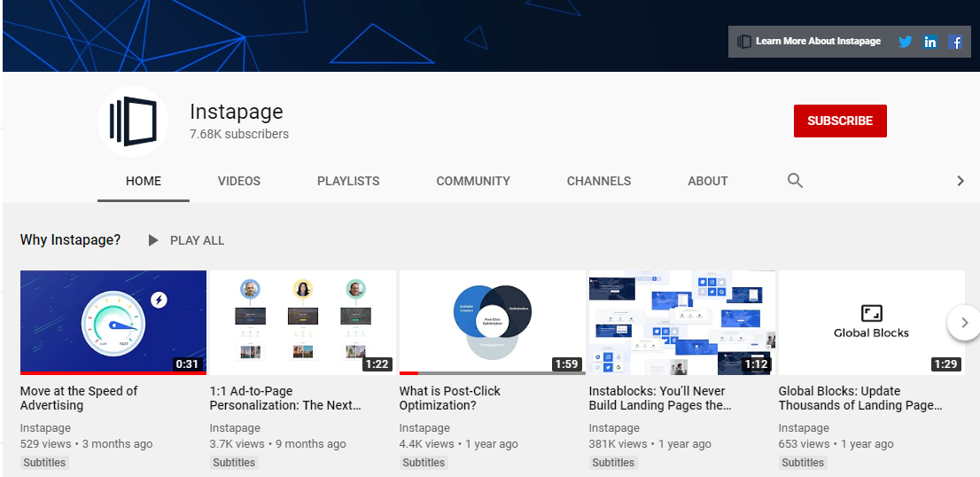Click Subtitles badge under Global Blocks video
The width and height of the screenshot is (980, 477).
[803, 463]
